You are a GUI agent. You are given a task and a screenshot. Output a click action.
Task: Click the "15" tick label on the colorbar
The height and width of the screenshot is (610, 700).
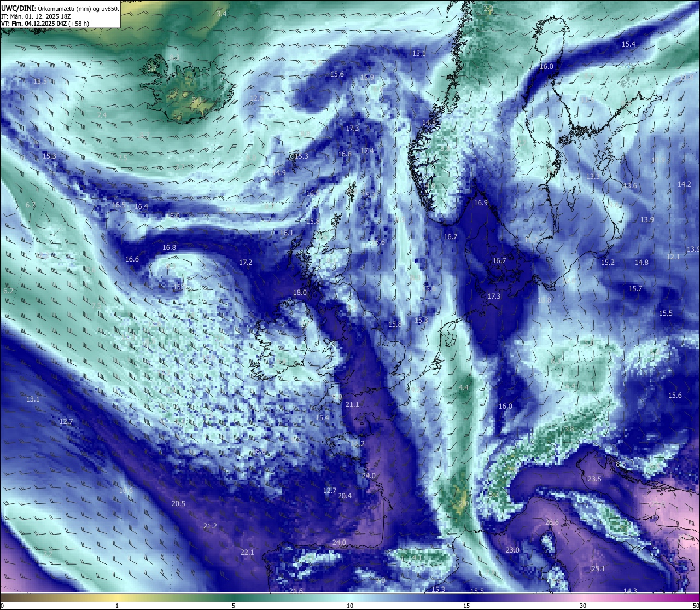pyautogui.click(x=466, y=606)
